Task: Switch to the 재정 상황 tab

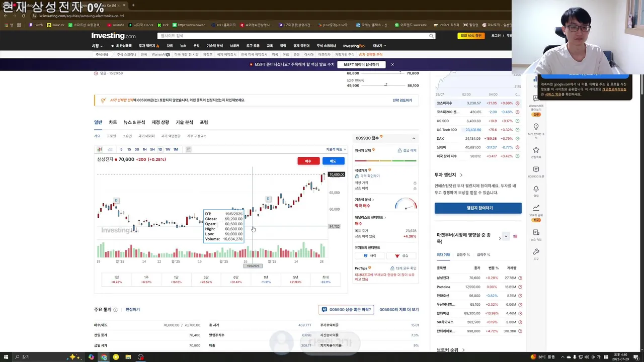Action: (x=160, y=122)
